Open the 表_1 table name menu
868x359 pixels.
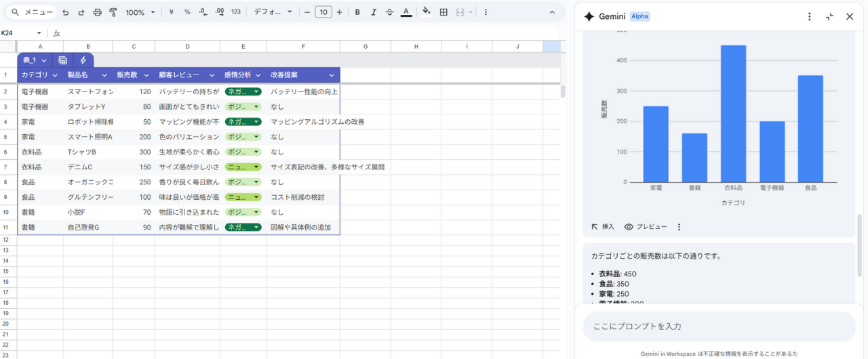click(35, 60)
